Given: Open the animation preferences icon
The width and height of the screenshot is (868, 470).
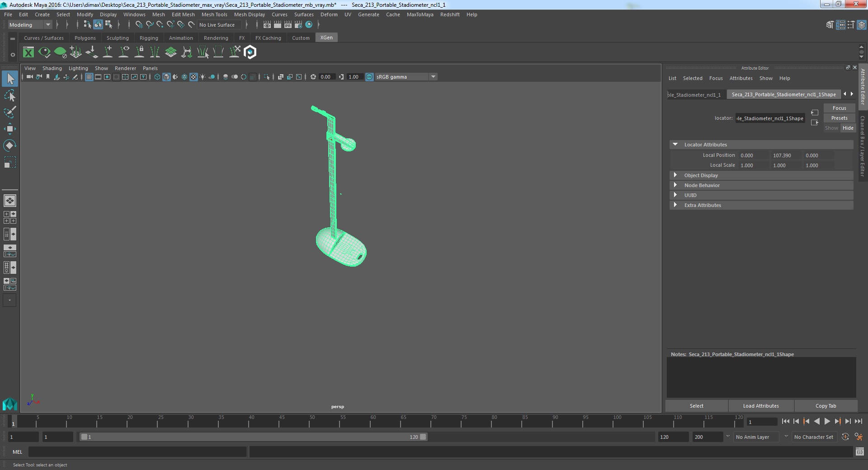Looking at the screenshot, I should tap(859, 437).
